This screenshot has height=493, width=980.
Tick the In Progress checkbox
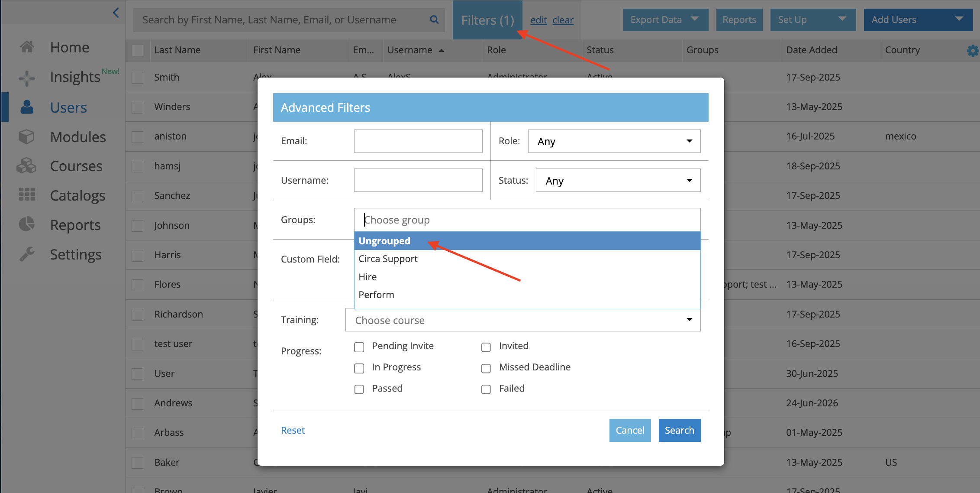tap(359, 368)
